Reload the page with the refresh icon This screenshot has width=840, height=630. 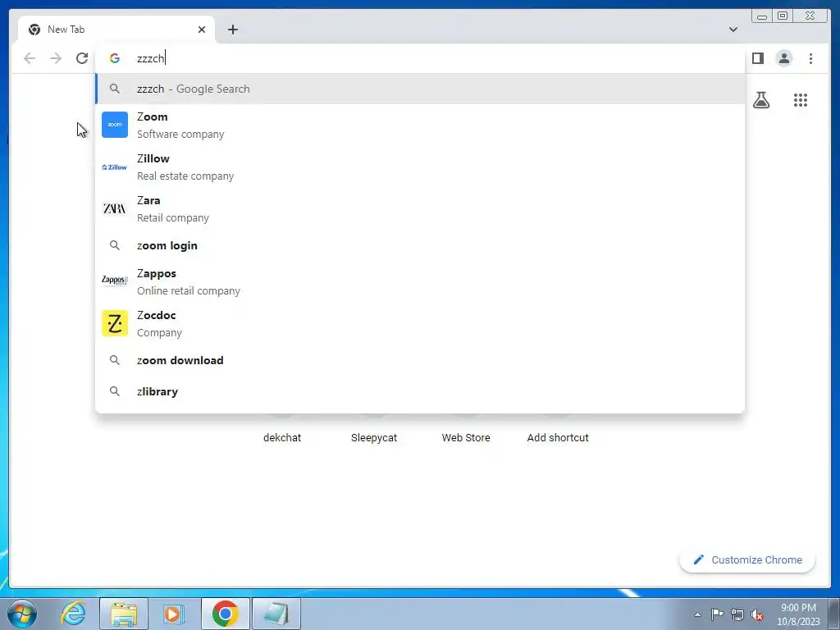coord(82,58)
